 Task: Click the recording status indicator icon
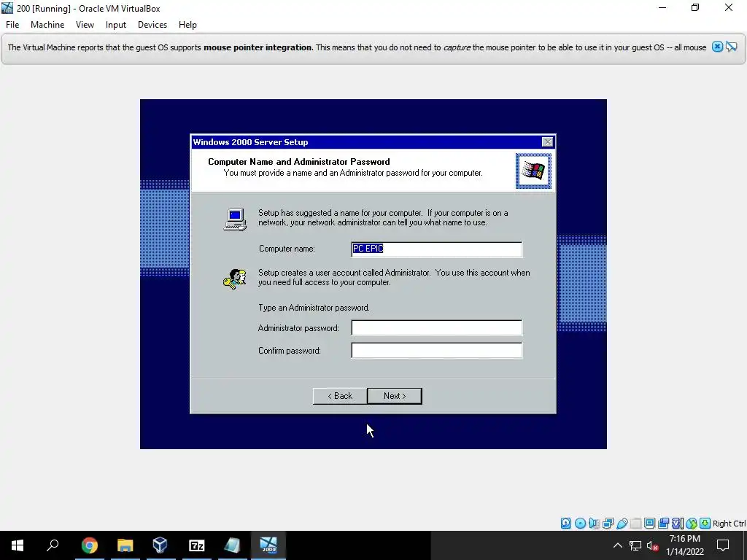tap(663, 524)
